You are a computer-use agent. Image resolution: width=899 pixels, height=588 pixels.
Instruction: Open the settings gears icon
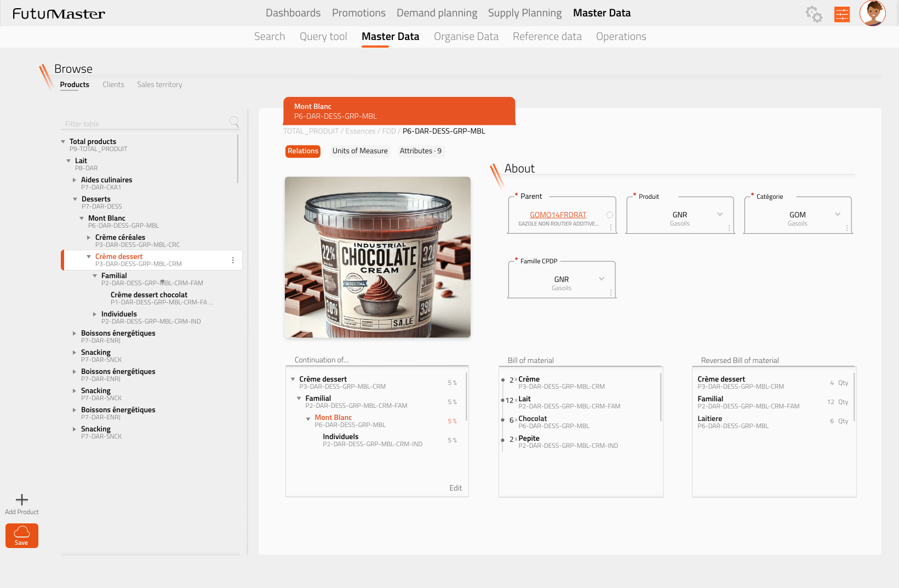pyautogui.click(x=814, y=14)
